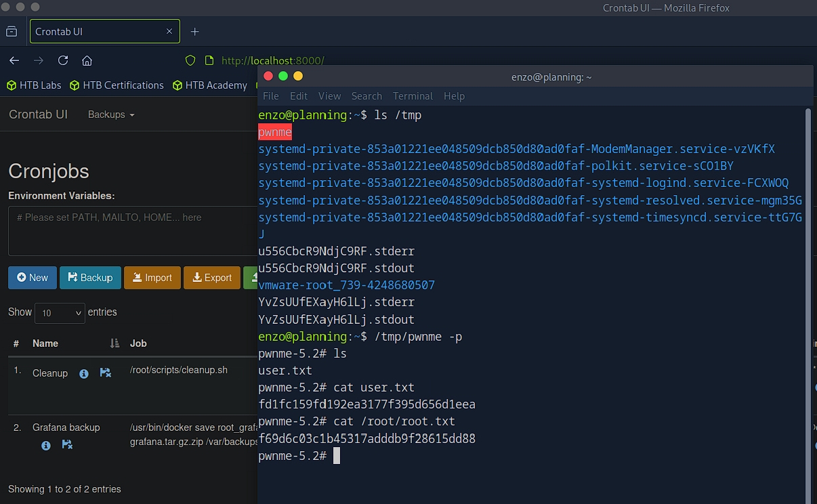Open the Show entries count dropdown

(60, 313)
